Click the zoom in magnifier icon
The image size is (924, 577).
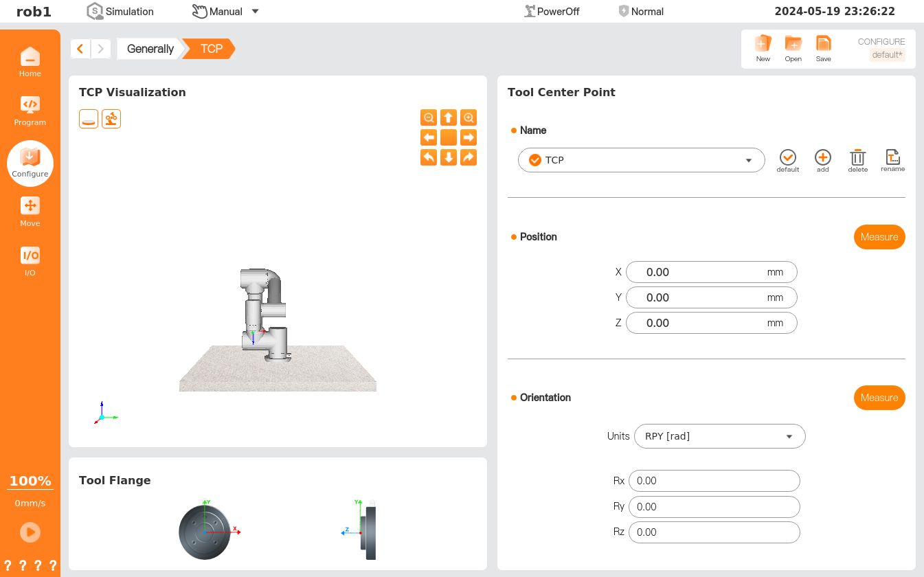pyautogui.click(x=469, y=117)
